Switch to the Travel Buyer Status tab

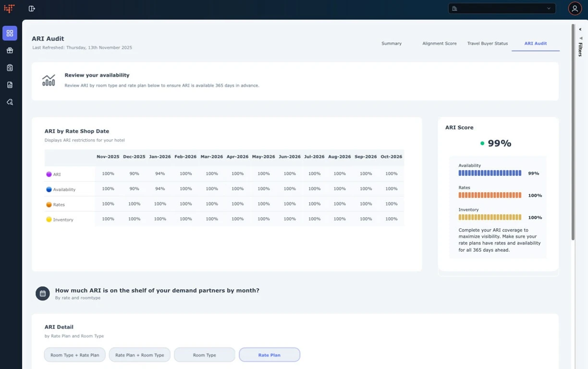488,43
